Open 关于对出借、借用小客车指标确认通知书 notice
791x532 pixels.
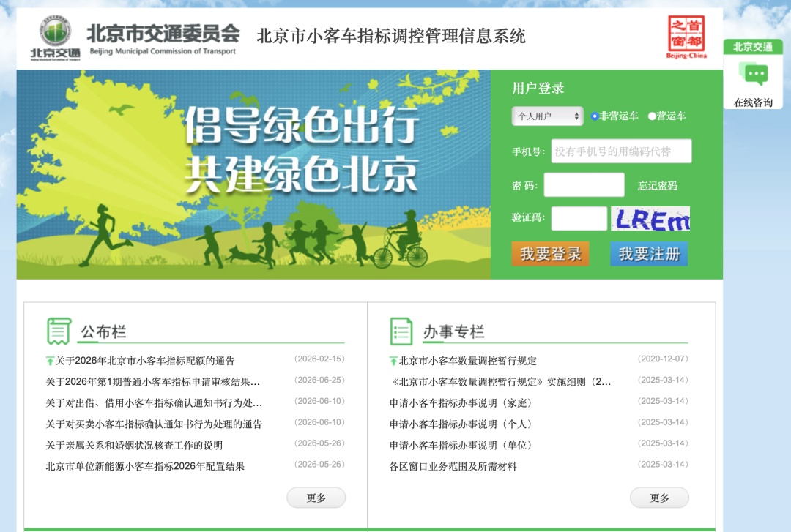click(x=154, y=403)
